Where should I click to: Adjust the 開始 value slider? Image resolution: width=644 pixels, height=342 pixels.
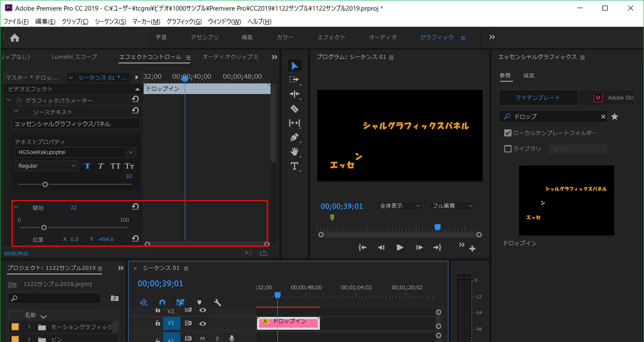pyautogui.click(x=43, y=227)
